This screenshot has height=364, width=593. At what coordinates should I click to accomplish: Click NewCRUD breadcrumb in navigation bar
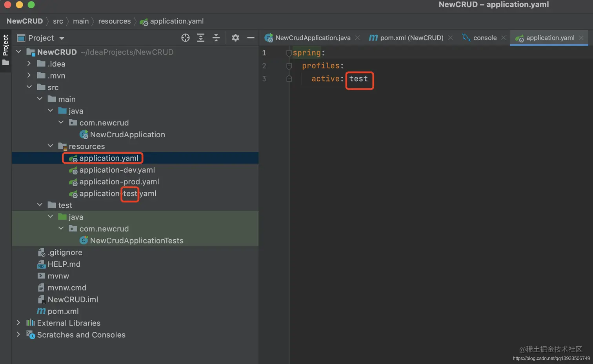(x=24, y=21)
